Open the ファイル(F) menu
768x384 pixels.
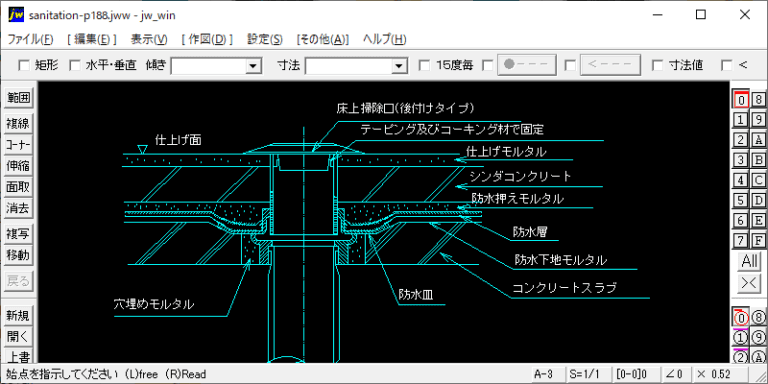click(30, 39)
